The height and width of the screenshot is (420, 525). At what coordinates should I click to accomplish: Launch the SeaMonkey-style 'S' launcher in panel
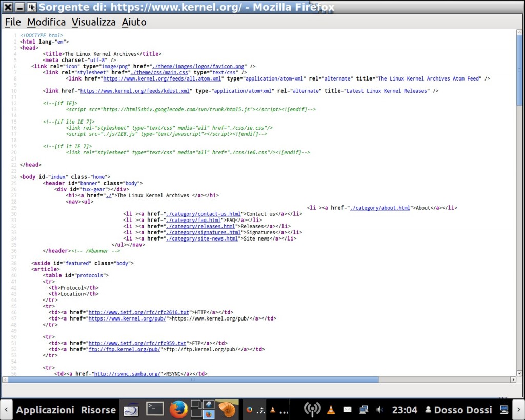tap(131, 410)
